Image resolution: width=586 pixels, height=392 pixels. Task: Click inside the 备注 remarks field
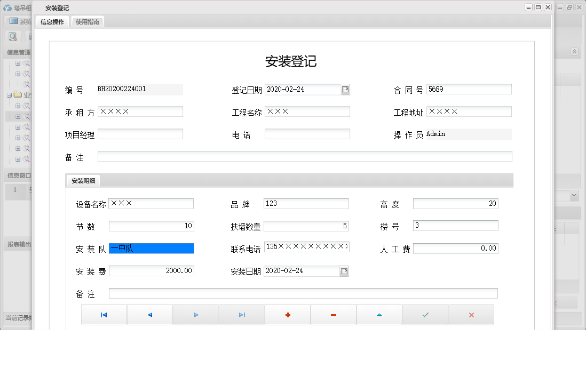(x=304, y=156)
